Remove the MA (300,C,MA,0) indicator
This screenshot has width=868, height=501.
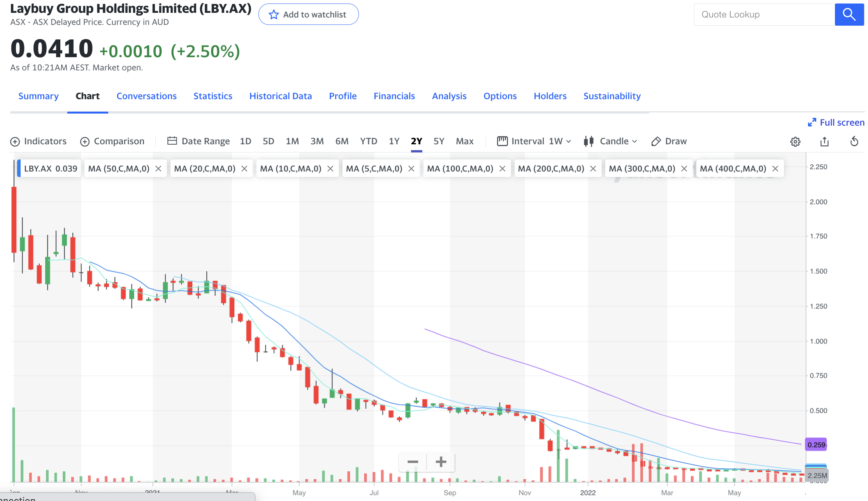pyautogui.click(x=684, y=168)
